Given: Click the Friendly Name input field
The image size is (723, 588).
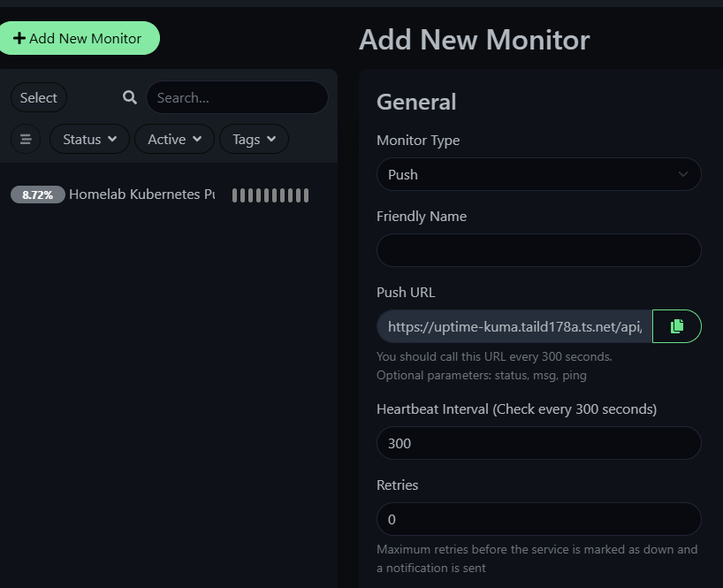Looking at the screenshot, I should pos(538,250).
